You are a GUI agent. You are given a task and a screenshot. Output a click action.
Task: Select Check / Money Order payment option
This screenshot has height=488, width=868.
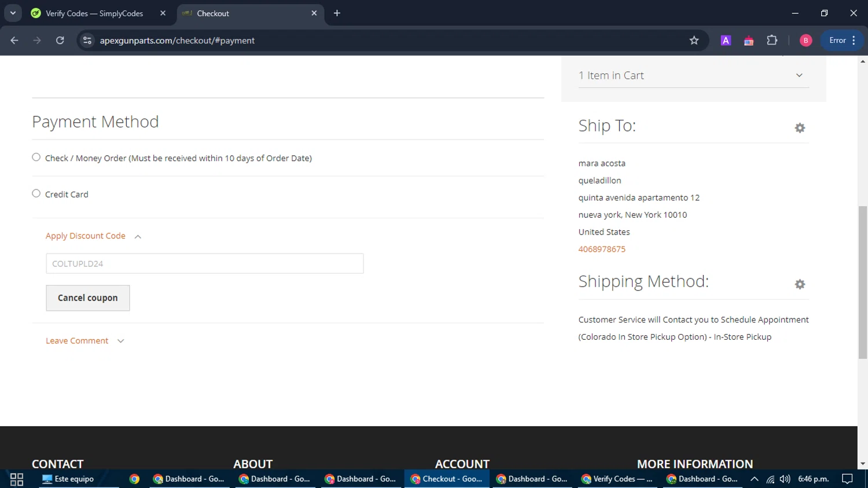tap(36, 157)
